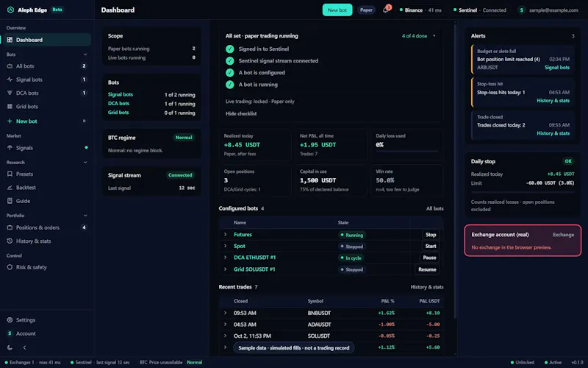588x368 pixels.
Task: Click the Presets bookmark icon
Action: point(10,174)
